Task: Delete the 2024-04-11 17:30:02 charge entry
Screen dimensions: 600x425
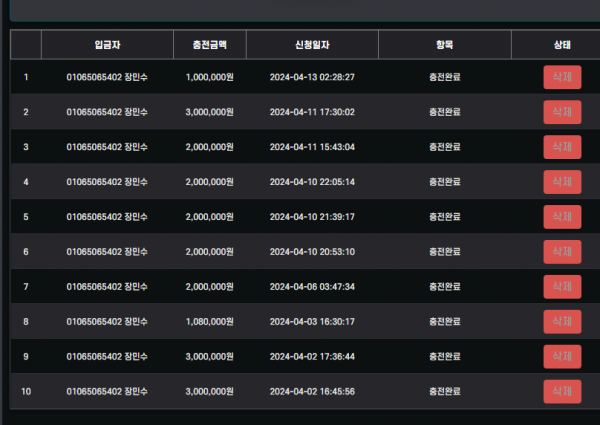Action: click(x=562, y=112)
